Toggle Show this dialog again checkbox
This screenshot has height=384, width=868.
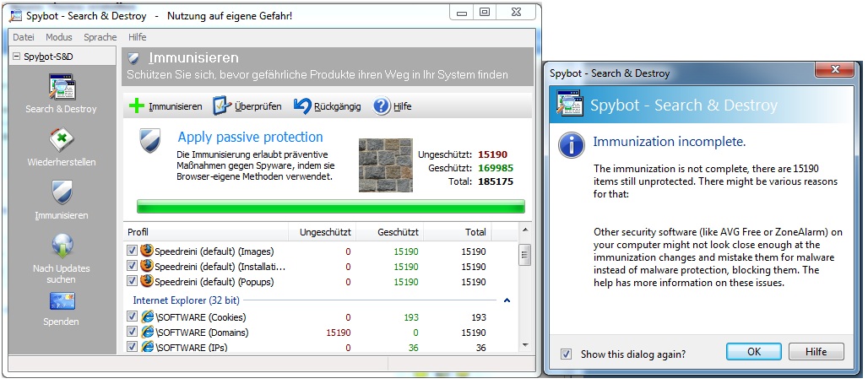tap(566, 354)
